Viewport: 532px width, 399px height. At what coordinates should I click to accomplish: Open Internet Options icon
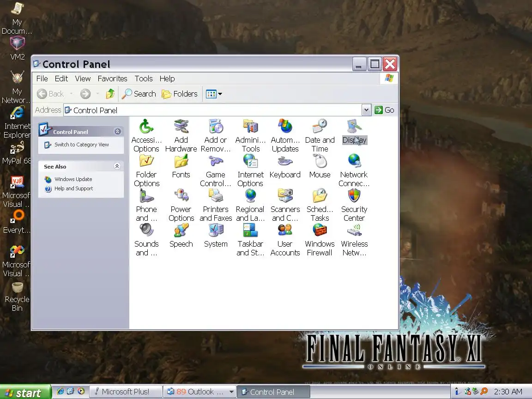250,170
